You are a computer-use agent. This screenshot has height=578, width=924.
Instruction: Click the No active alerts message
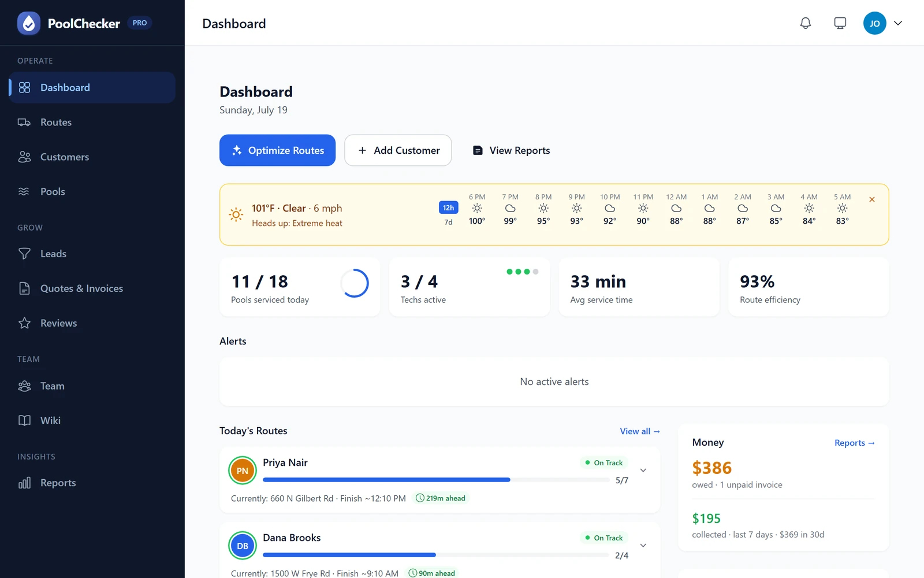point(554,381)
